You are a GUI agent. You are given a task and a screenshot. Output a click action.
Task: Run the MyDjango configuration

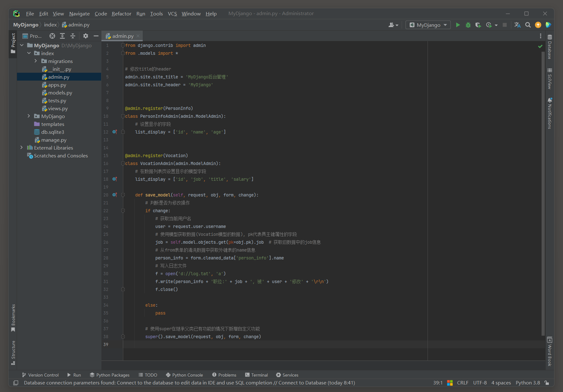coord(458,25)
